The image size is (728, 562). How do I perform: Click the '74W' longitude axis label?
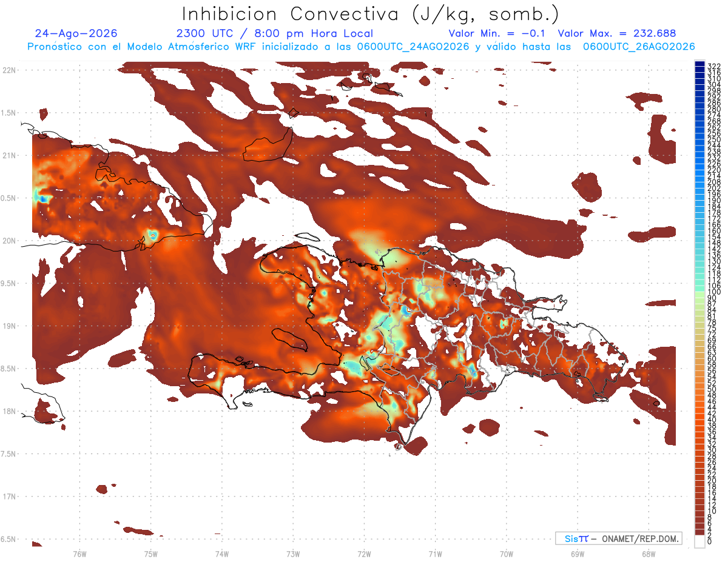pyautogui.click(x=222, y=554)
